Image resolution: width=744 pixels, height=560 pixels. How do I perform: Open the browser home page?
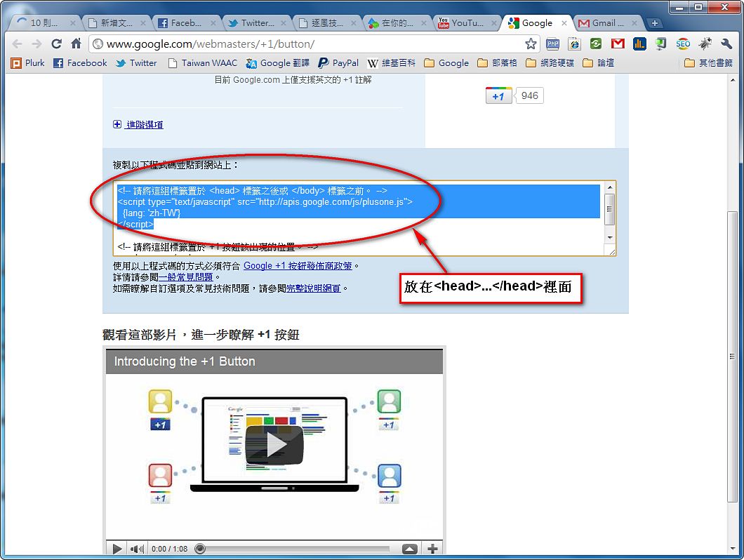77,44
